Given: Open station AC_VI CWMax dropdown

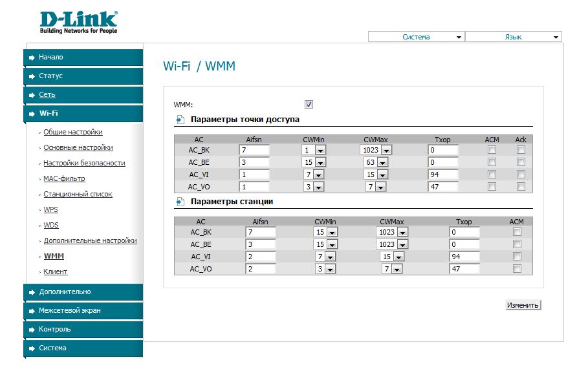Looking at the screenshot, I should 392,257.
